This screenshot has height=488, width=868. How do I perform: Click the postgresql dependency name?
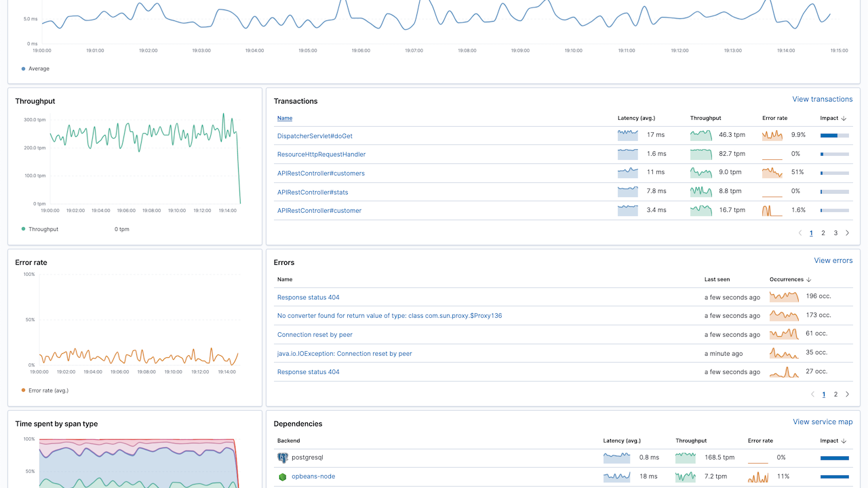[x=307, y=457]
